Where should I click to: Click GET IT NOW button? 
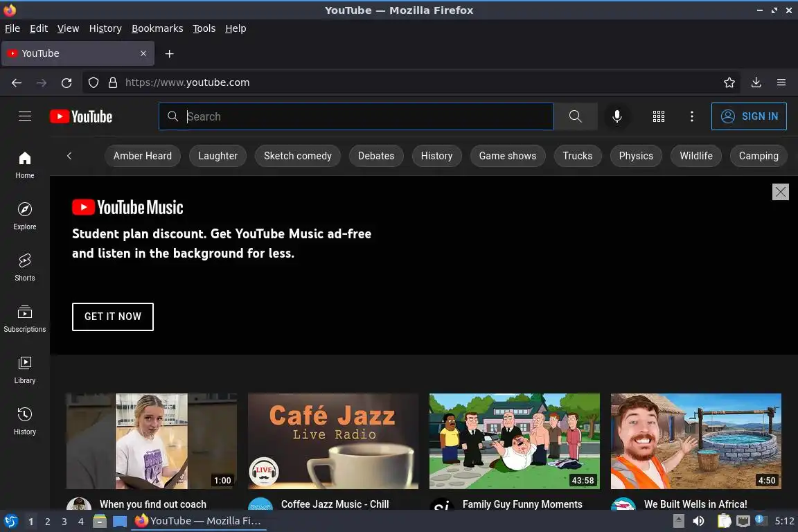(x=112, y=317)
